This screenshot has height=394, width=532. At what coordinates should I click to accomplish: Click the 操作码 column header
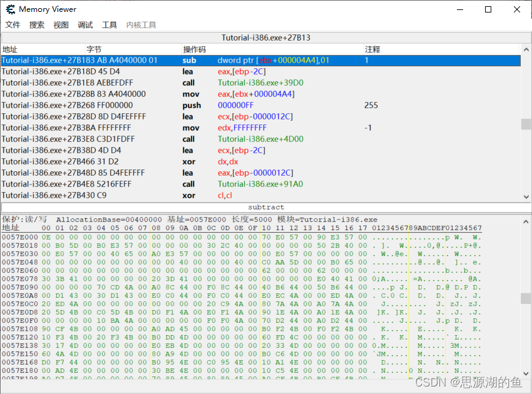272,49
